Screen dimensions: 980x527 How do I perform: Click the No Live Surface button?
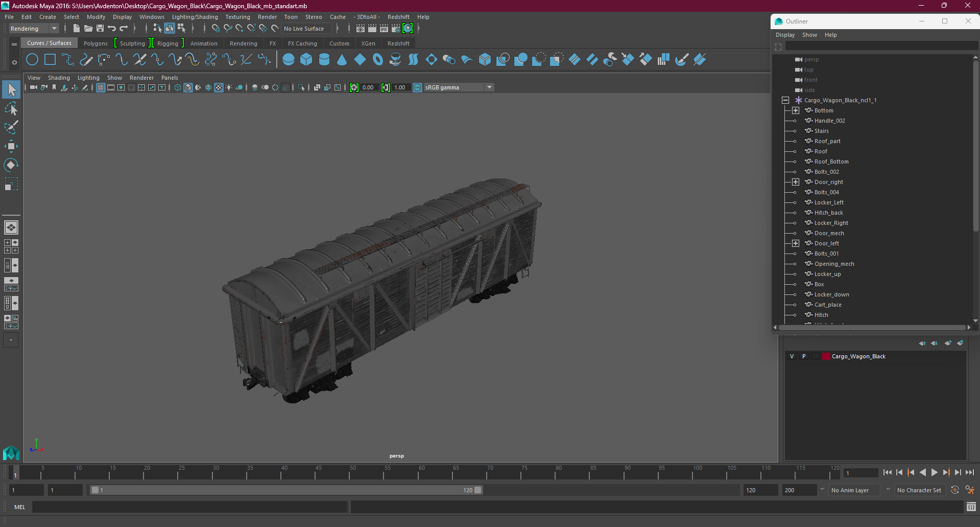click(307, 29)
